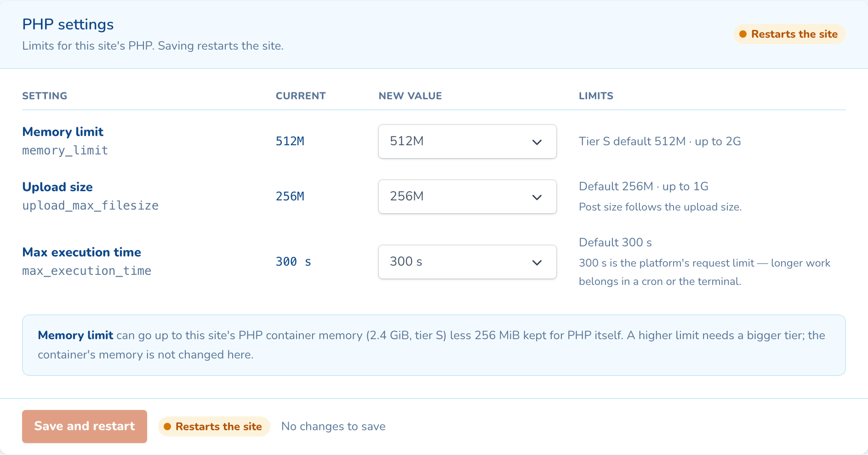Click the SETTING column header
The image size is (868, 455).
pos(45,96)
